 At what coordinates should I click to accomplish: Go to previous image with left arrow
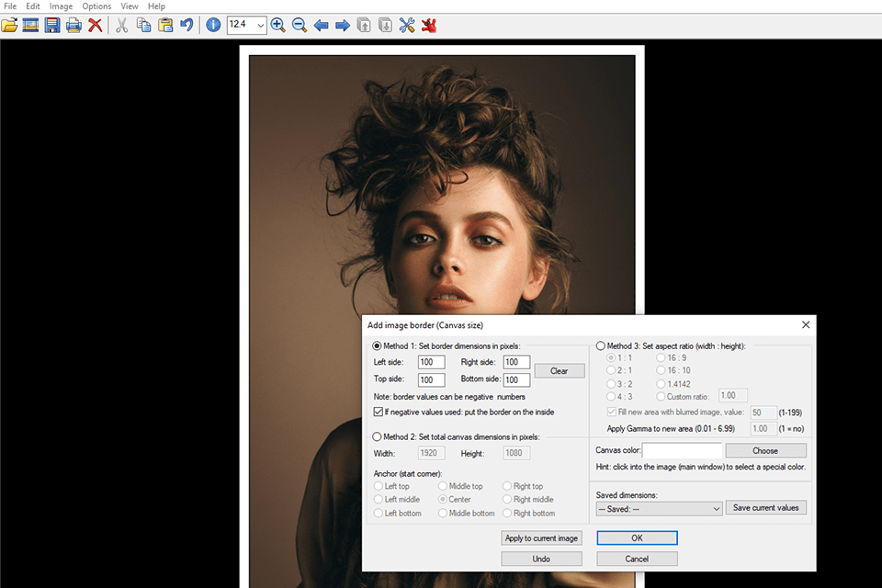322,26
